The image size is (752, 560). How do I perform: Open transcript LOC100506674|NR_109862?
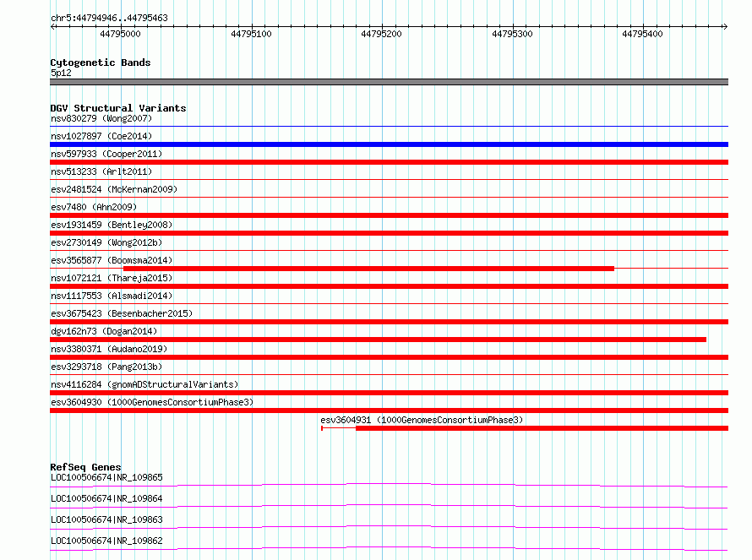coord(107,541)
